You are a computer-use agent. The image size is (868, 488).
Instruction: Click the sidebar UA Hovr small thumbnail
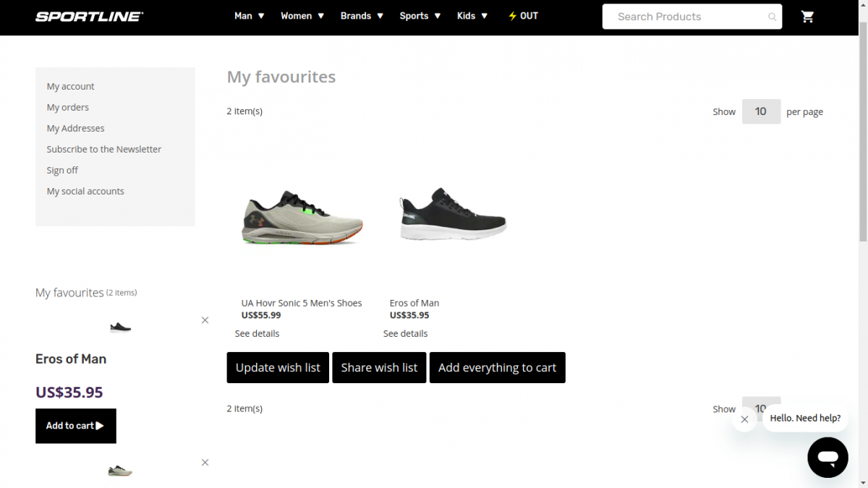coord(120,471)
